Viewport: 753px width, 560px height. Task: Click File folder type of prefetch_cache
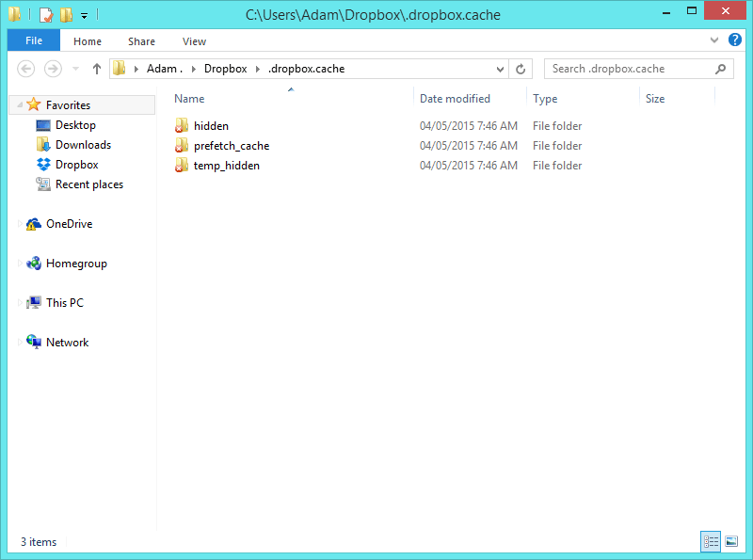557,146
